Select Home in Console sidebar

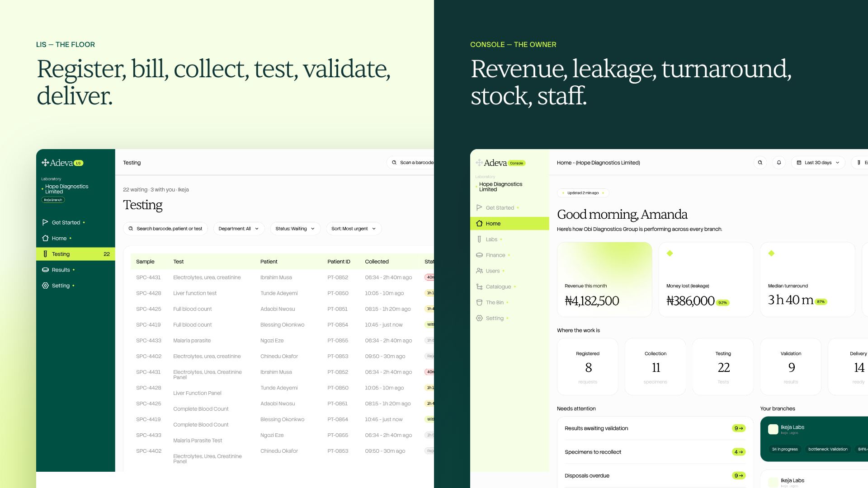(x=509, y=223)
